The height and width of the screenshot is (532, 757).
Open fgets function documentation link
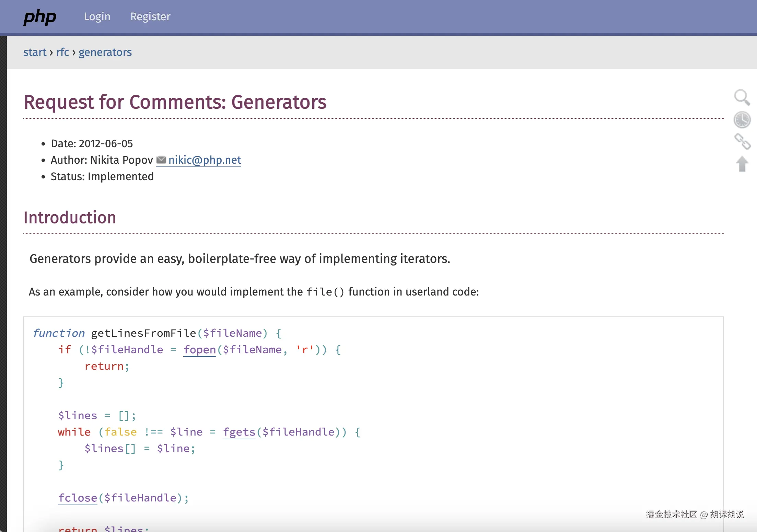point(239,432)
